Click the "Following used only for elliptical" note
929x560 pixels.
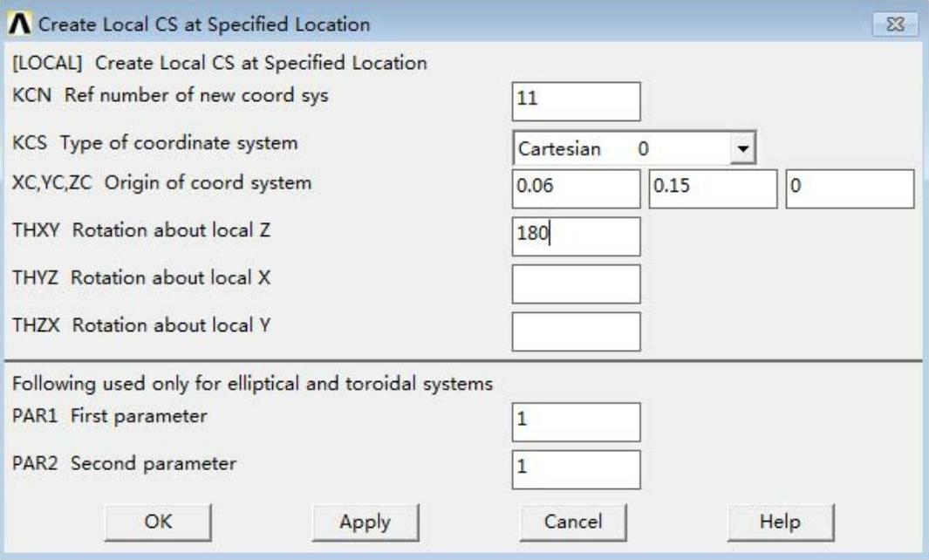(250, 383)
